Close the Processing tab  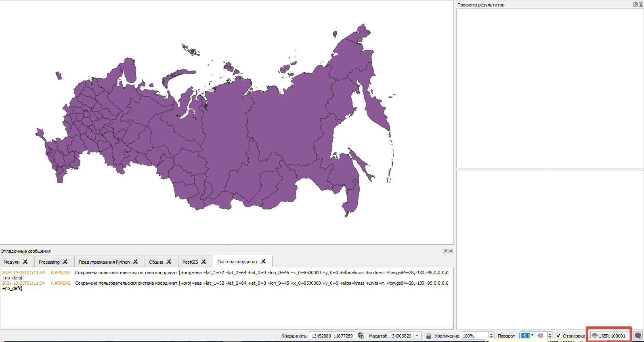coord(65,262)
